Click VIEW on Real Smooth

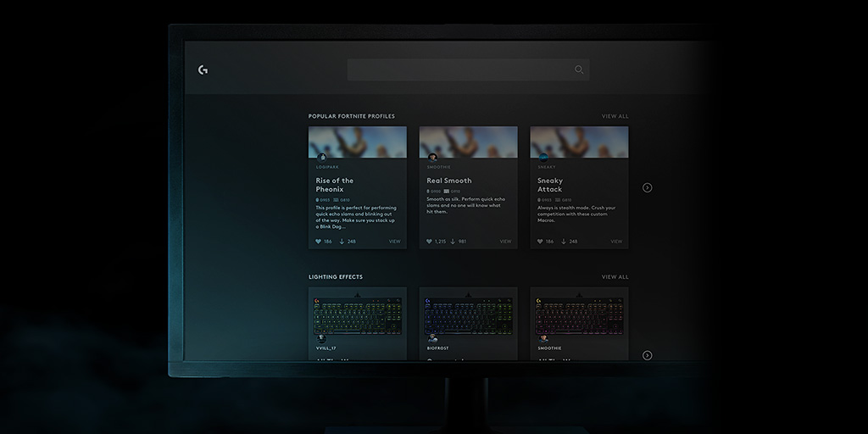[x=505, y=242]
